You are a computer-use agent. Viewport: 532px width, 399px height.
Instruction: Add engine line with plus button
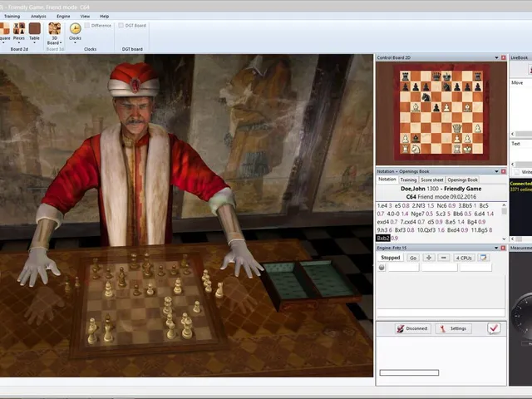click(429, 258)
